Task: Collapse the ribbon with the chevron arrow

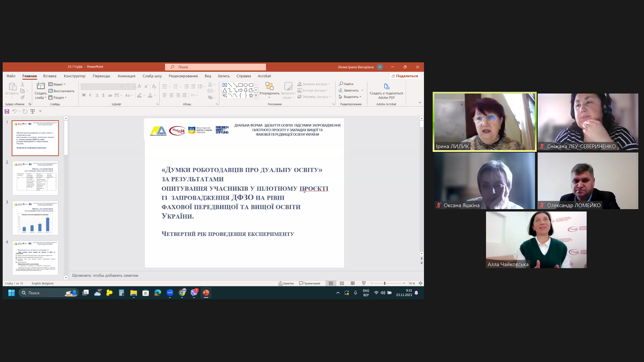Action: point(420,103)
